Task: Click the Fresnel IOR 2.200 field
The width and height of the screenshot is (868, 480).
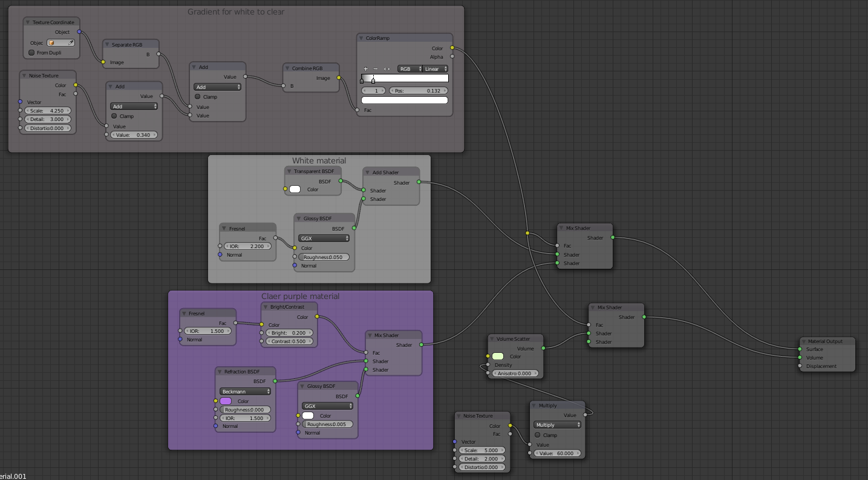Action: pyautogui.click(x=247, y=246)
